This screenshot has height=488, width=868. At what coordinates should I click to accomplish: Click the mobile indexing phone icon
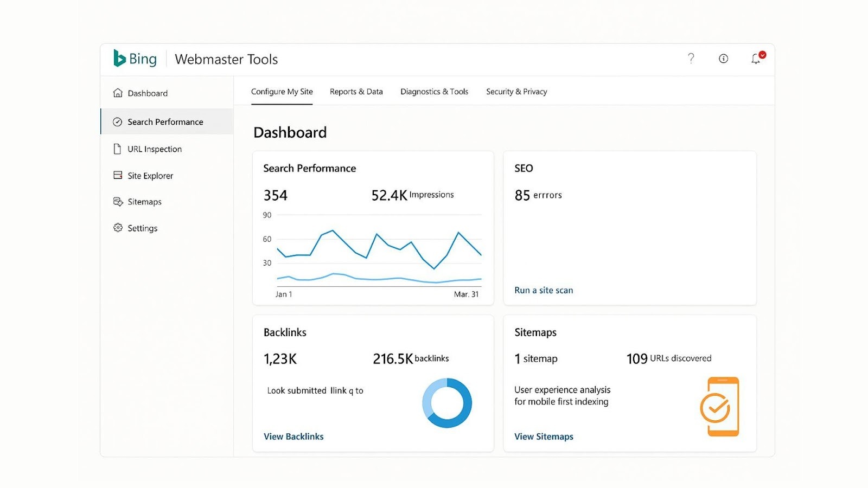point(722,406)
